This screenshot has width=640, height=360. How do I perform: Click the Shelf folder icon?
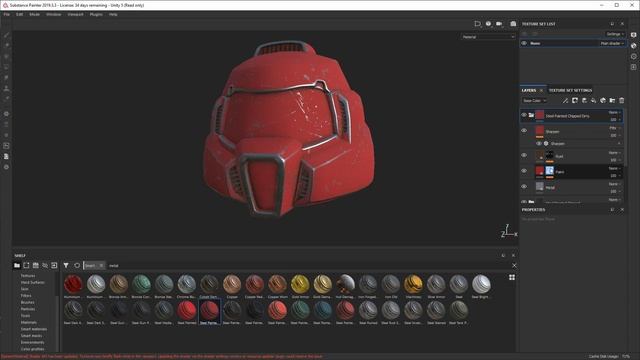[17, 265]
